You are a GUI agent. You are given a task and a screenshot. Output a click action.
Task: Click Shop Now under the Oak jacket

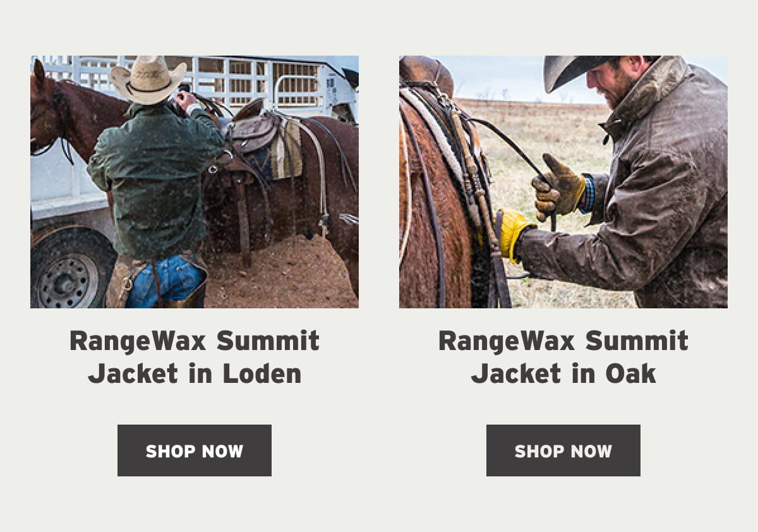click(x=563, y=450)
